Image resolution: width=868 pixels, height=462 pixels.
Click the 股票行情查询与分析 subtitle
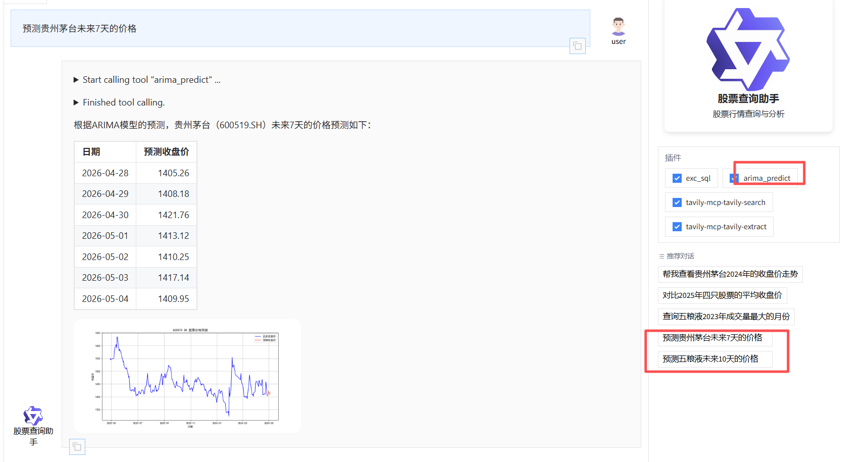tap(748, 114)
